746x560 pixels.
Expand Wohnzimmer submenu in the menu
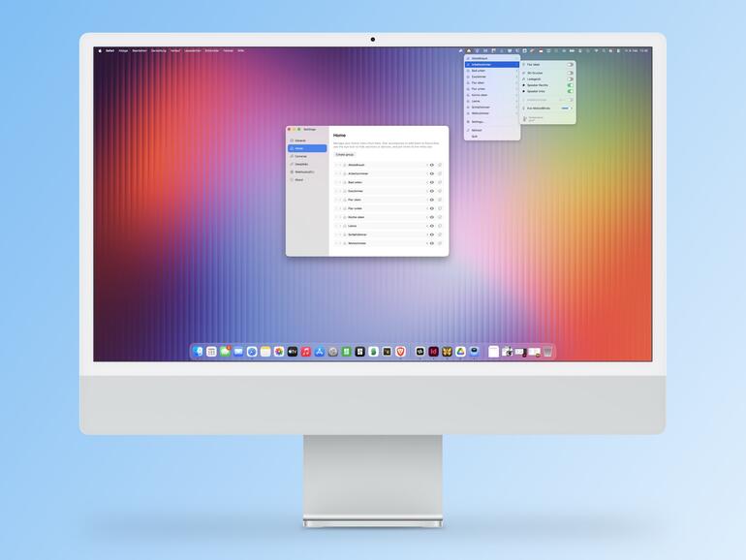tap(516, 113)
